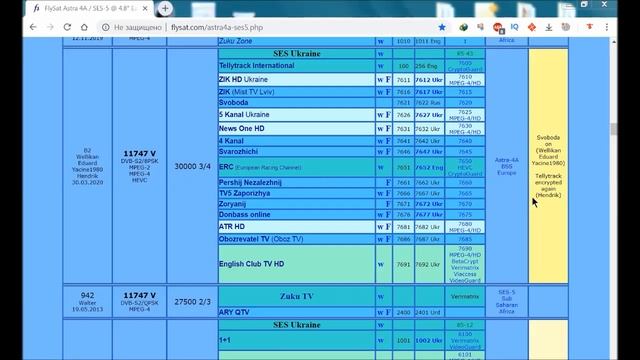Open Pershij Nezalezhnij channel link
Screen dimensions: 640x360
[x=250, y=182]
